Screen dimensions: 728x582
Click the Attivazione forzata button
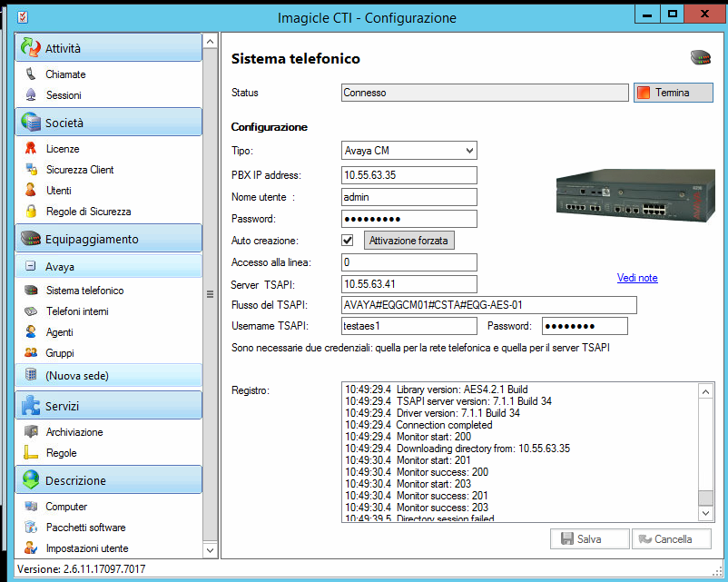pyautogui.click(x=408, y=241)
